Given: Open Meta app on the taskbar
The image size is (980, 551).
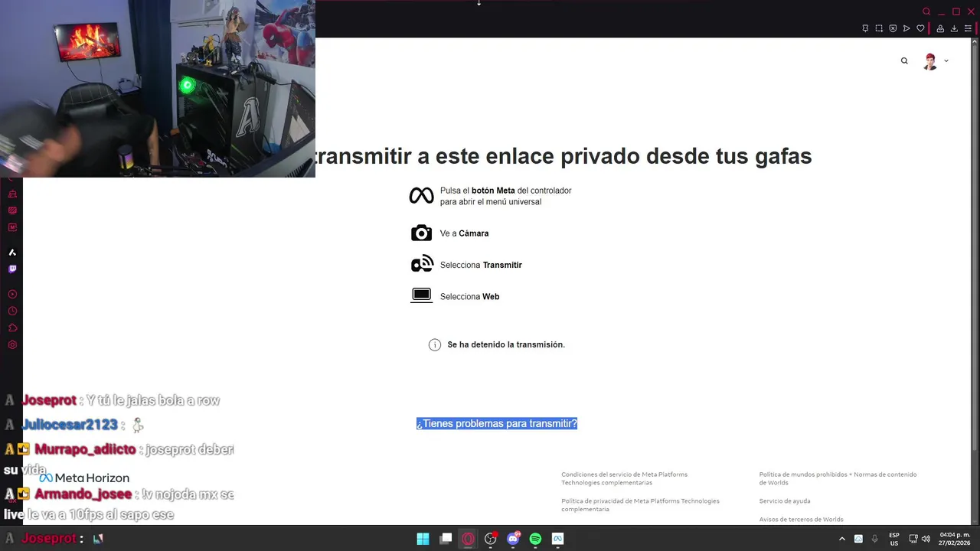Looking at the screenshot, I should 557,539.
